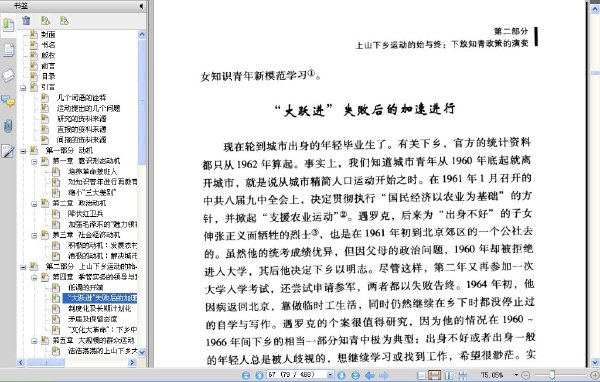
Task: Go to previous page button
Action: click(x=259, y=375)
